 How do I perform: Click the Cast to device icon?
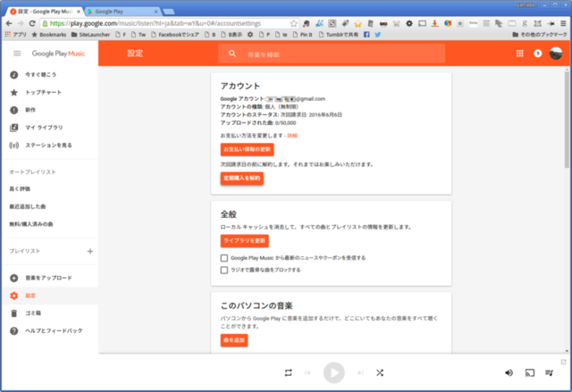point(530,372)
